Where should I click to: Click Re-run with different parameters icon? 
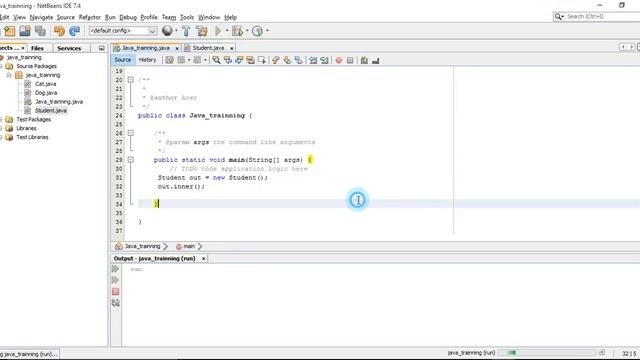[x=116, y=280]
